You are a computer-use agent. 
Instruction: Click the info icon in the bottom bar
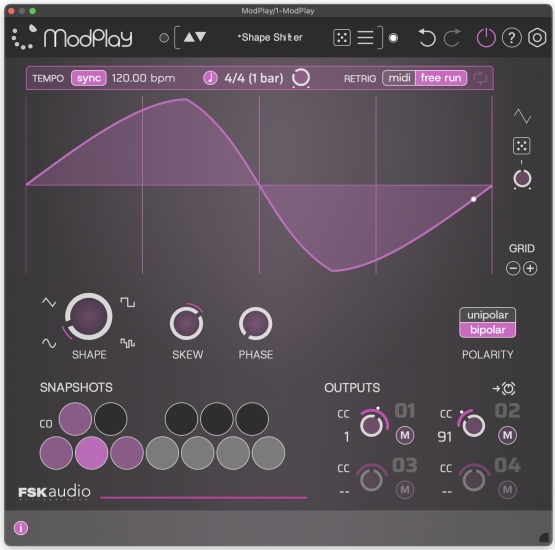(x=21, y=528)
